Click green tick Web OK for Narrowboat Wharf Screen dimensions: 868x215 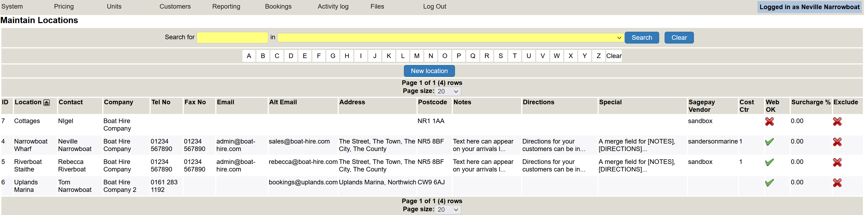tap(769, 142)
